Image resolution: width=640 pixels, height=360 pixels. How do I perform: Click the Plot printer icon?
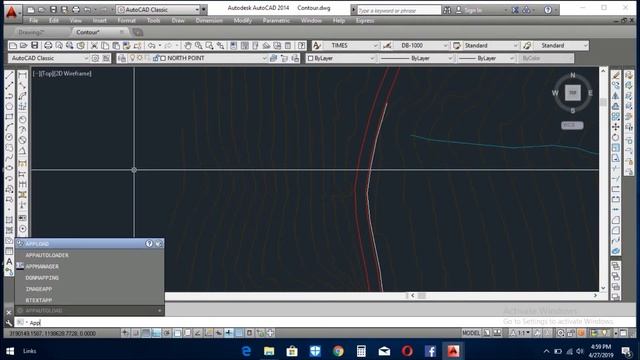tap(48, 46)
